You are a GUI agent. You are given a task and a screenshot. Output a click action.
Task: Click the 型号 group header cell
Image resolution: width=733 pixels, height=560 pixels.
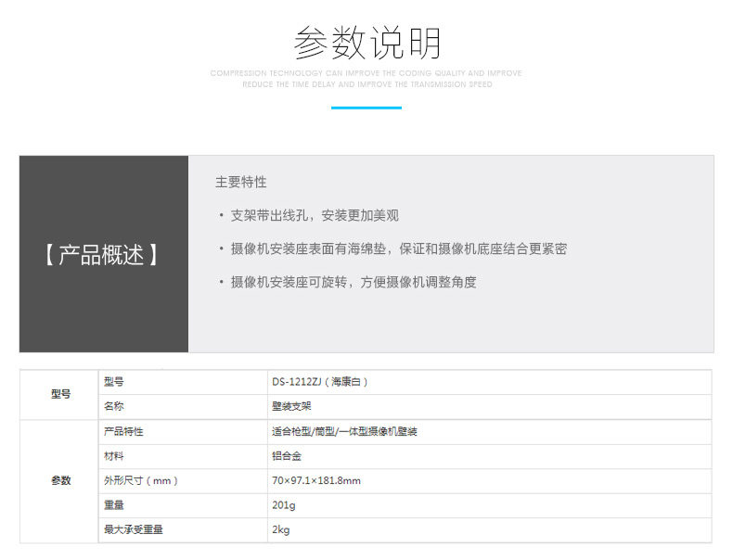tap(59, 395)
